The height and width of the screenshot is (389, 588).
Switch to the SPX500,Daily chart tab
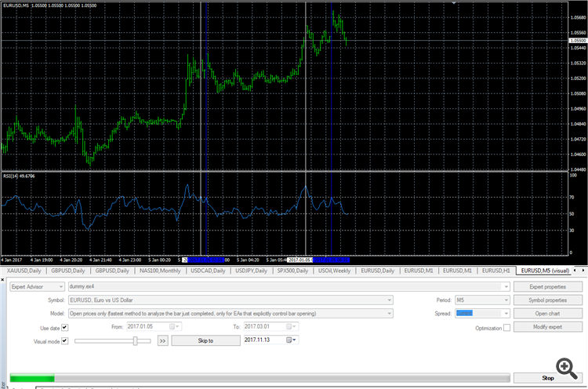(x=292, y=271)
